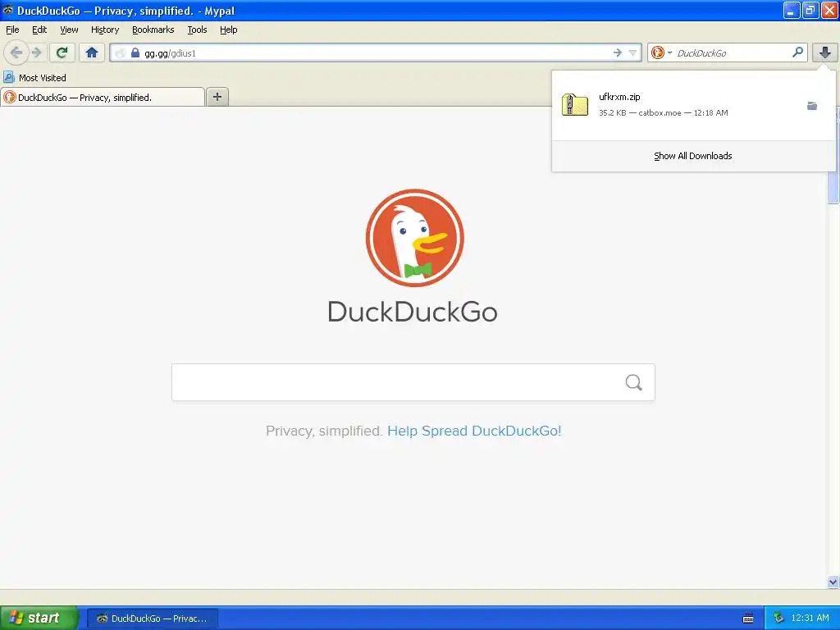Click the address bar showing gg.gg/gdius1

click(x=375, y=52)
